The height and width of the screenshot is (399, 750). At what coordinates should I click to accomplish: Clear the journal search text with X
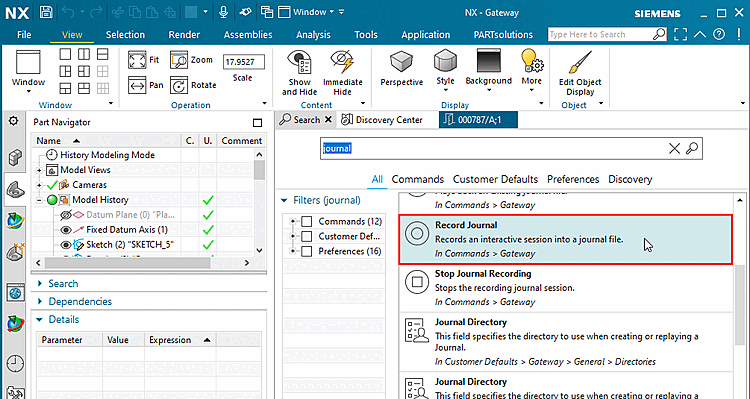674,149
